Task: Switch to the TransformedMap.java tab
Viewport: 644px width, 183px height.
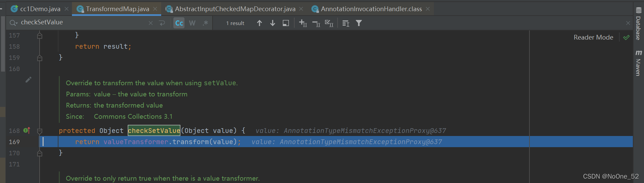Action: [117, 9]
